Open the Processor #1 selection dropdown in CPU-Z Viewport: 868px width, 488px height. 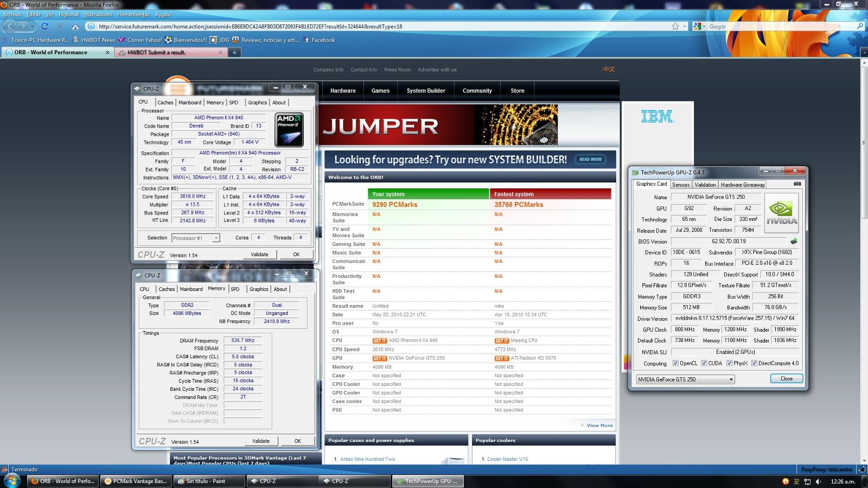tap(196, 238)
